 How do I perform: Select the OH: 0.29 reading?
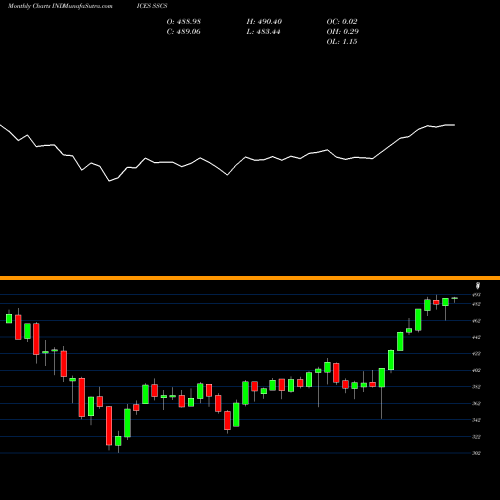coord(342,32)
